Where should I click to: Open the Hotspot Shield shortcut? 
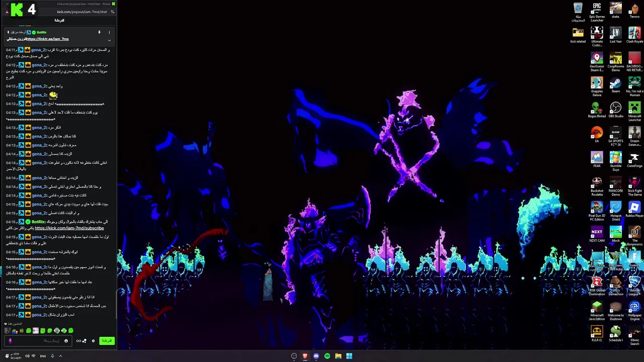pyautogui.click(x=616, y=211)
